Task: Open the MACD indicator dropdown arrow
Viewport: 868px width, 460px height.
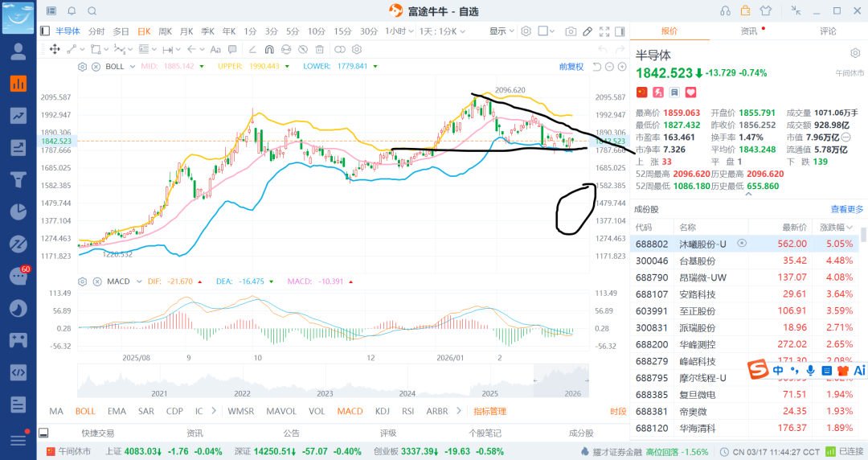Action: pyautogui.click(x=139, y=281)
